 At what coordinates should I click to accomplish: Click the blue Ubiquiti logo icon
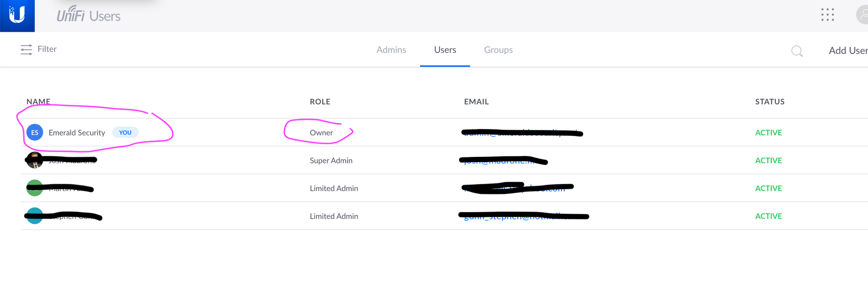(x=17, y=16)
